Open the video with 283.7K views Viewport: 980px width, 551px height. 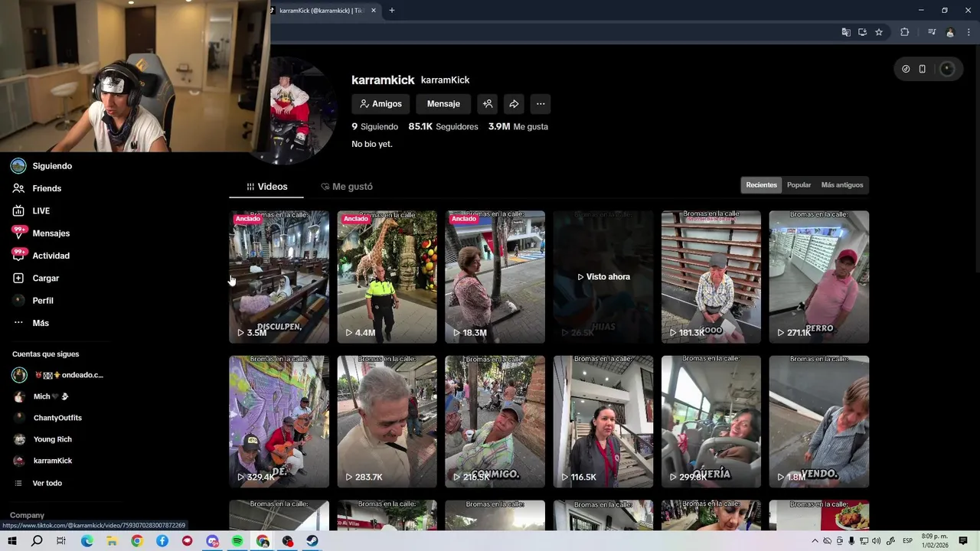387,422
